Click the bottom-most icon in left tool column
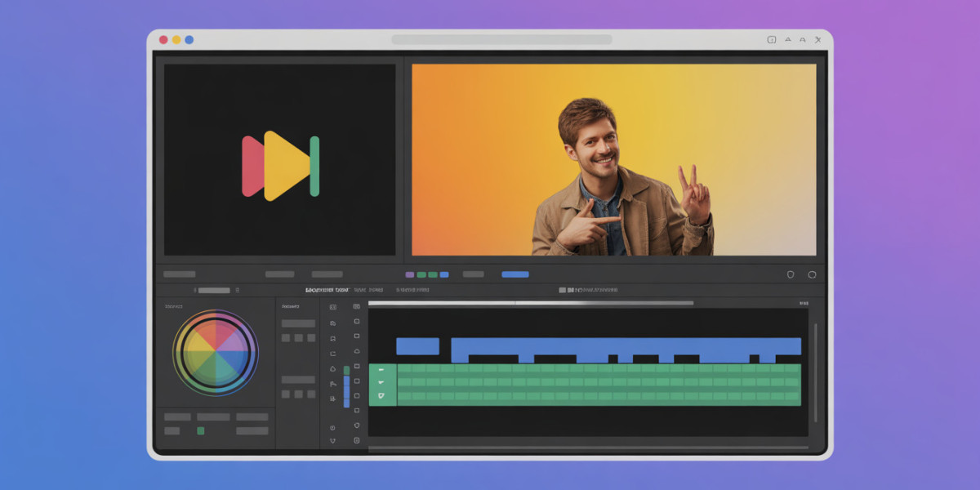This screenshot has height=490, width=980. (x=332, y=441)
